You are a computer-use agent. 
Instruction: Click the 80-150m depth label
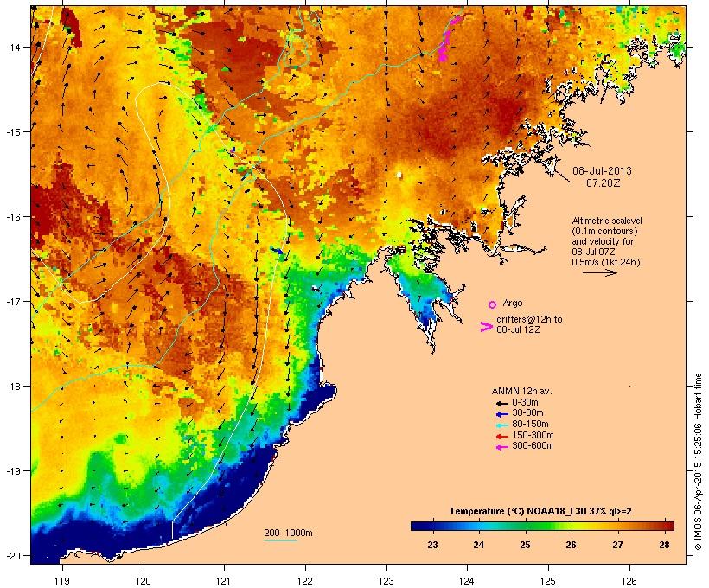click(530, 425)
